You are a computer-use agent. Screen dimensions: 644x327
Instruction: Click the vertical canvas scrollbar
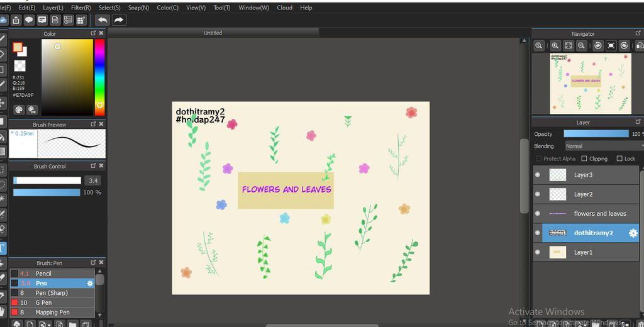click(x=524, y=177)
